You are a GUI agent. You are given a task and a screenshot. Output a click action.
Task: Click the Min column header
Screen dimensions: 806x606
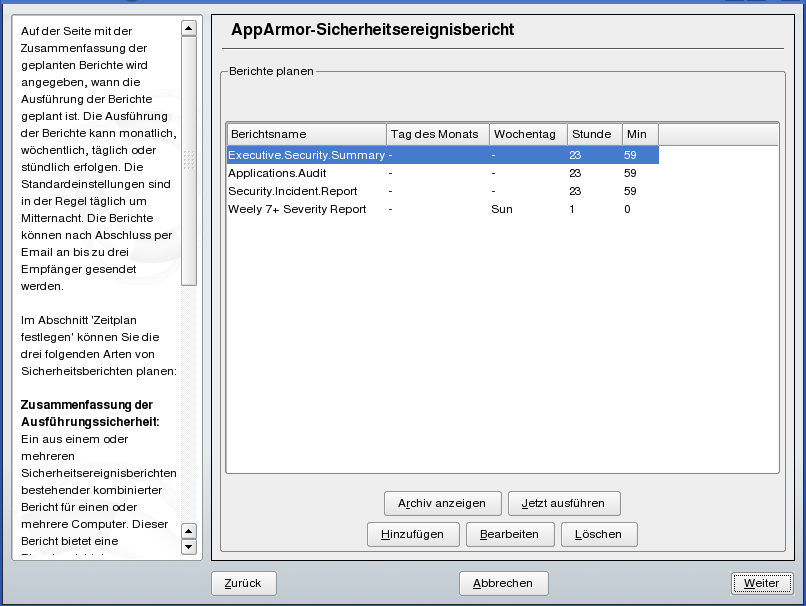pos(639,134)
